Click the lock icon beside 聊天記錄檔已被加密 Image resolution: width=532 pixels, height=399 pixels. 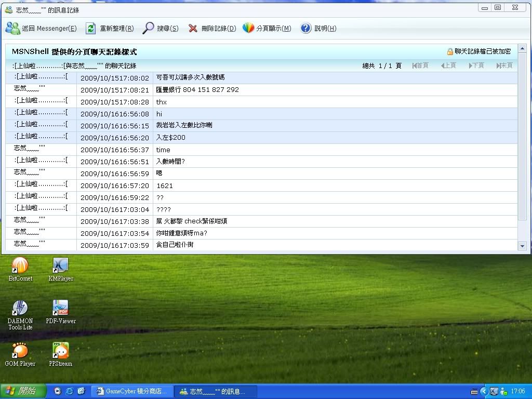450,51
